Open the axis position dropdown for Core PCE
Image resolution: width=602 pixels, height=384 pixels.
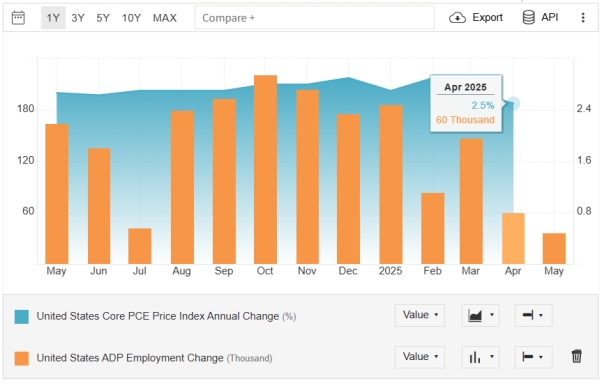533,315
